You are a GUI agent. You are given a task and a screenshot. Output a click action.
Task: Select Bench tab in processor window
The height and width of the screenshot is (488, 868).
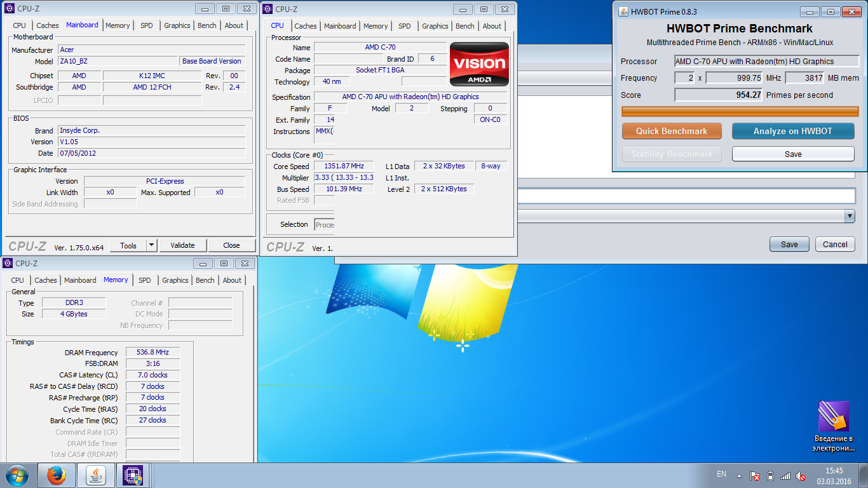tap(465, 26)
